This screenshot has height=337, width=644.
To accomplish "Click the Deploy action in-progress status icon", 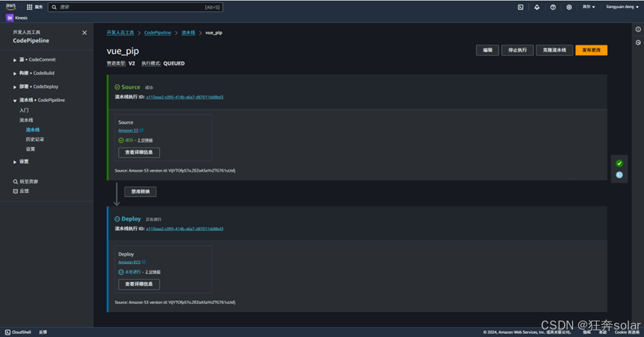I will [x=121, y=272].
